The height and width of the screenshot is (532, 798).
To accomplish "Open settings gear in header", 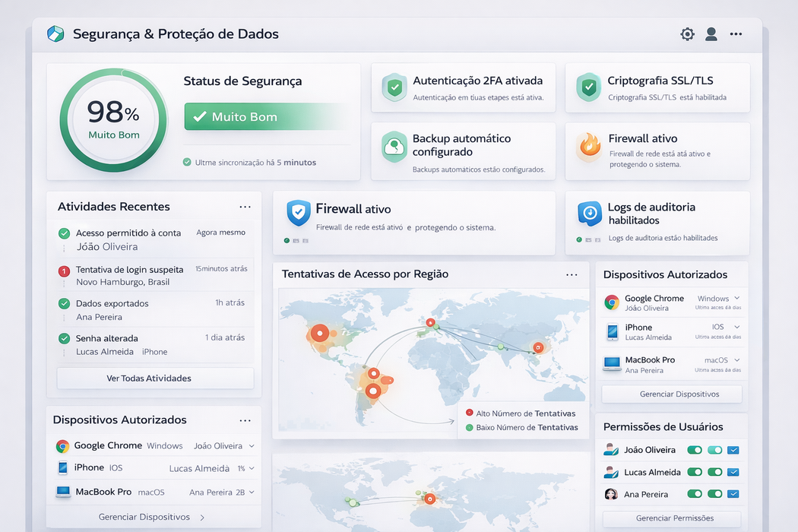I will pos(687,34).
